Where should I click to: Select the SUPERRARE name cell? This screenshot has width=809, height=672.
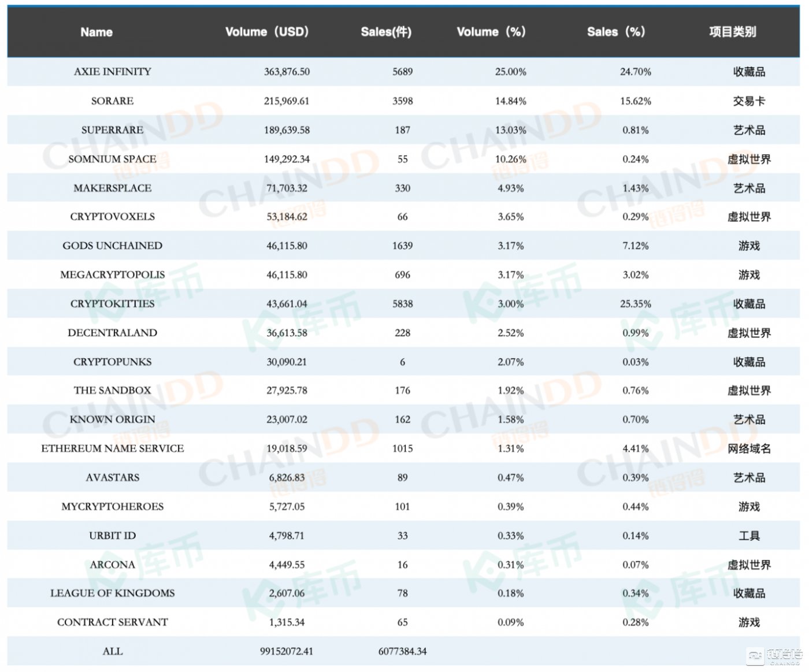coord(113,130)
